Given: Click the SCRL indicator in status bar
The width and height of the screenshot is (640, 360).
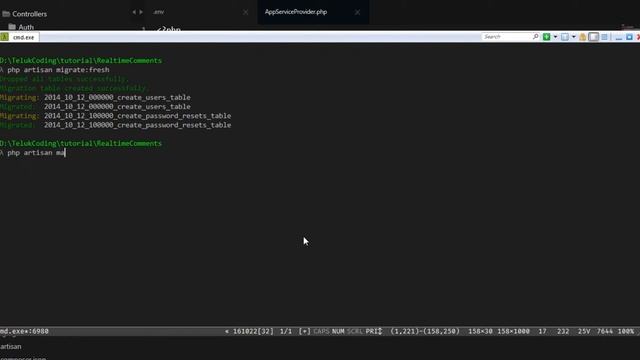Looking at the screenshot, I should click(x=355, y=331).
